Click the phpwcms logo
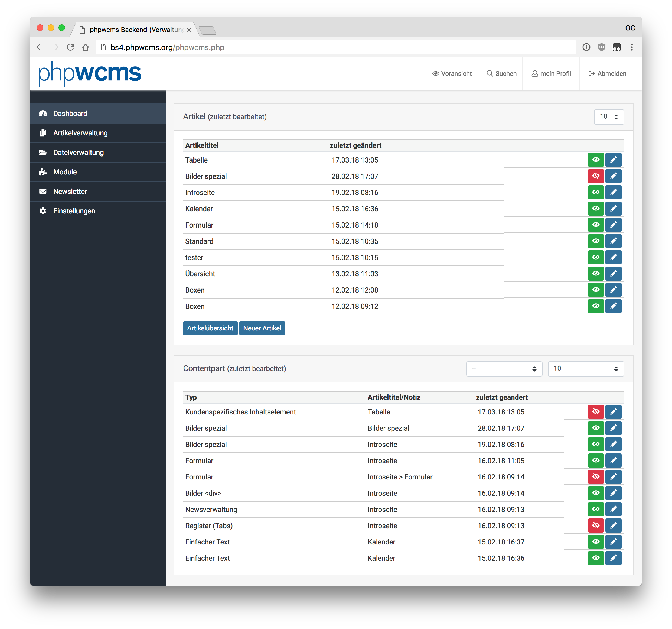 coord(90,73)
